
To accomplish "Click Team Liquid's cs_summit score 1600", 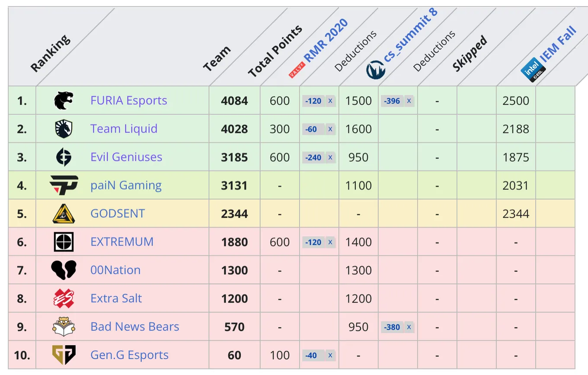I will pyautogui.click(x=358, y=129).
